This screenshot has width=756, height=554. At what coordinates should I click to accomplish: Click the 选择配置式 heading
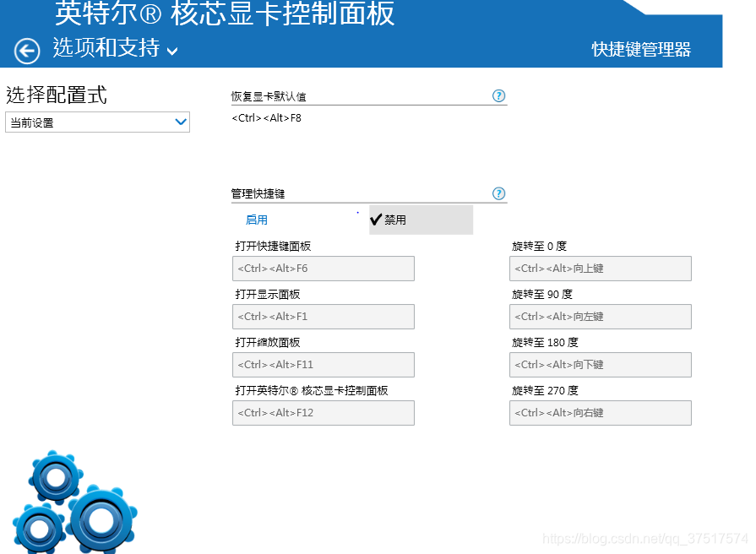[57, 95]
